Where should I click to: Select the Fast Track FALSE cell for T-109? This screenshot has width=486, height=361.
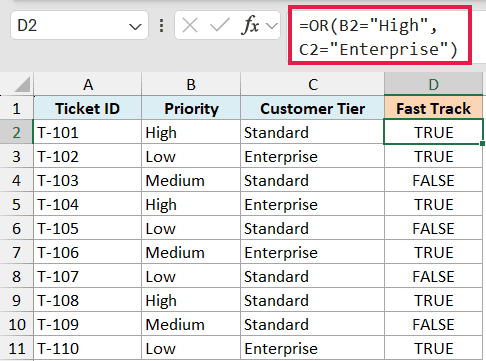point(433,324)
